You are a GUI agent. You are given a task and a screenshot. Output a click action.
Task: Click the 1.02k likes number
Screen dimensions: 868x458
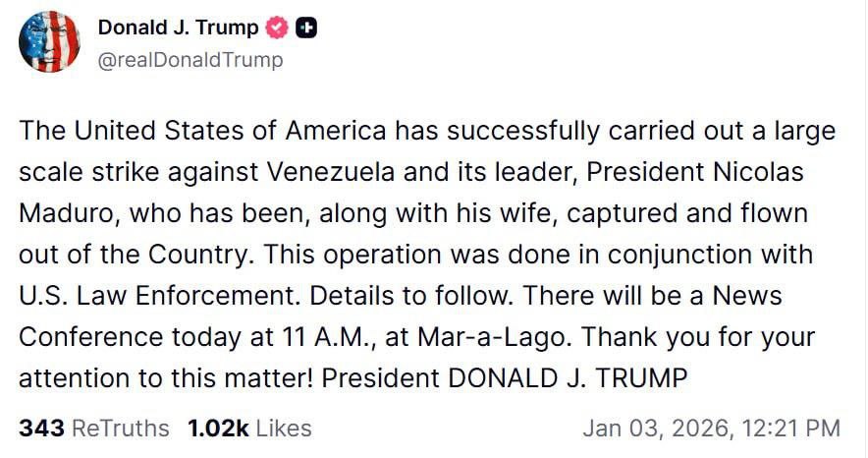218,428
